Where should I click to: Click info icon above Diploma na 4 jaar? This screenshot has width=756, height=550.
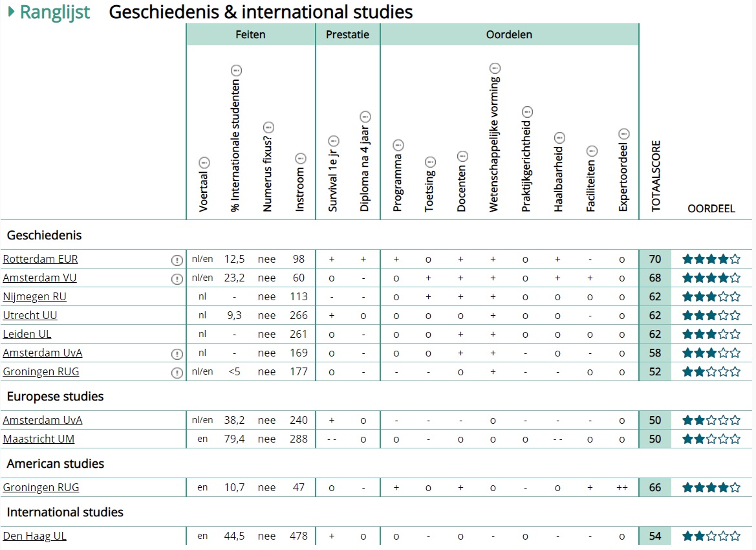coord(365,116)
